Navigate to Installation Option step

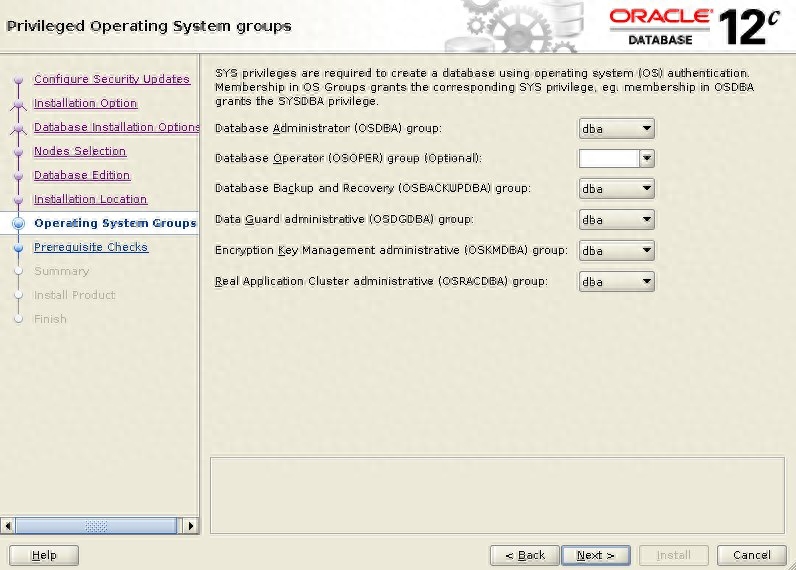tap(85, 103)
